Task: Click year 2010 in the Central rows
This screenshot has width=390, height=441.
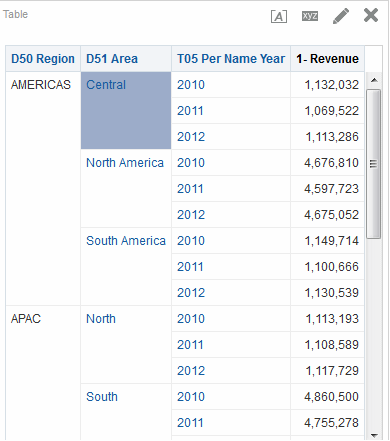Action: pyautogui.click(x=191, y=85)
